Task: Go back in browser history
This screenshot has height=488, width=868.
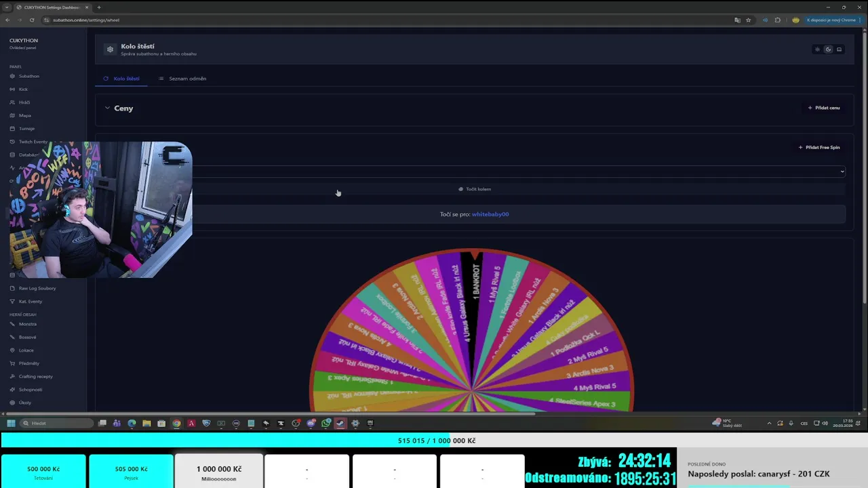Action: (x=7, y=20)
